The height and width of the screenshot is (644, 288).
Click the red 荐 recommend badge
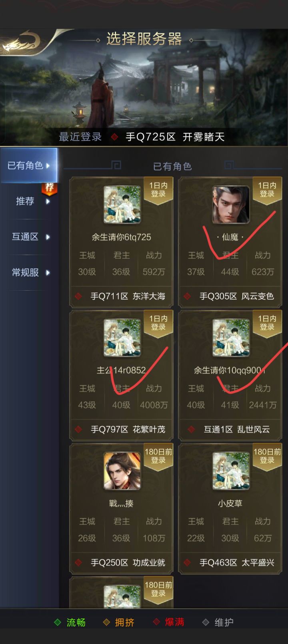(x=49, y=188)
